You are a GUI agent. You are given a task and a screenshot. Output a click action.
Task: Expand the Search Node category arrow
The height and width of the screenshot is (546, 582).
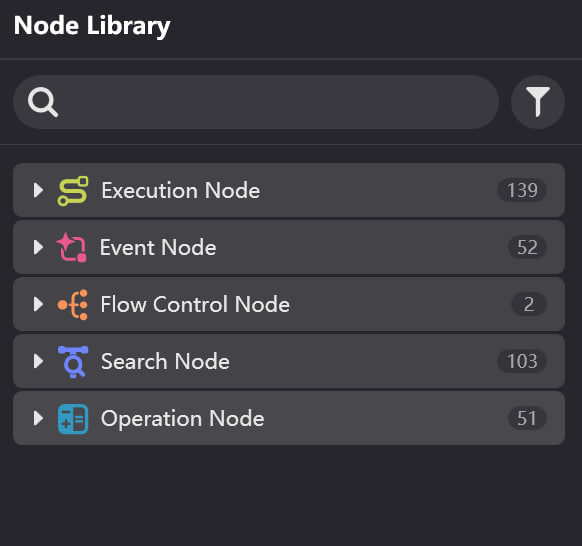(38, 362)
